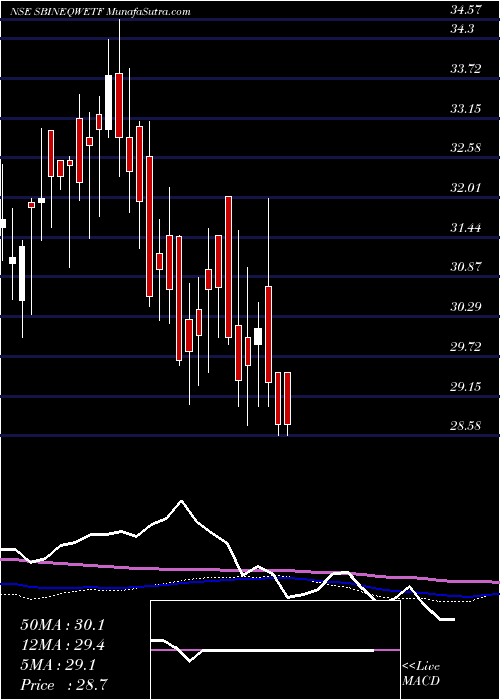This screenshot has width=500, height=700.
Task: Click the 30.87 price axis label
Action: (466, 267)
